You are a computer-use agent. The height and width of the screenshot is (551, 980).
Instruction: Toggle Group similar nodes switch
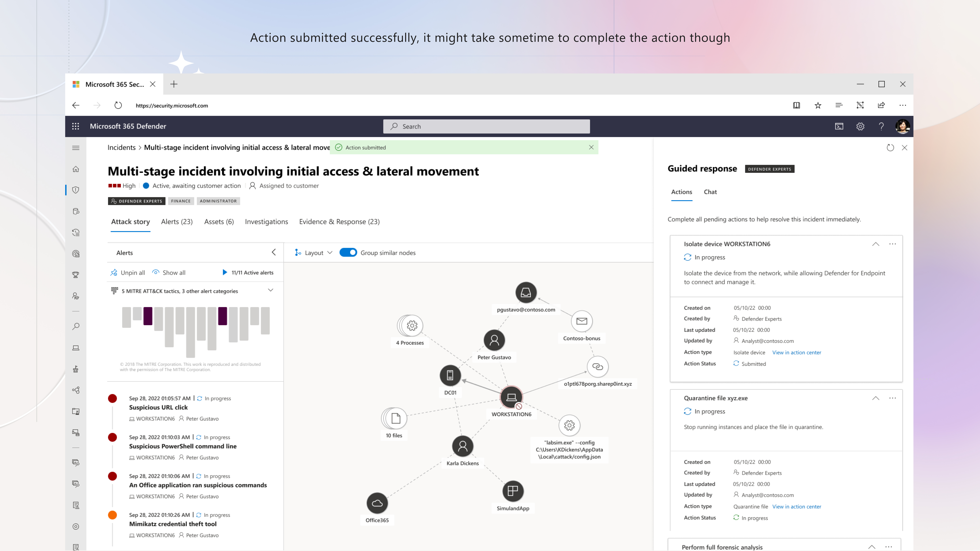[348, 253]
